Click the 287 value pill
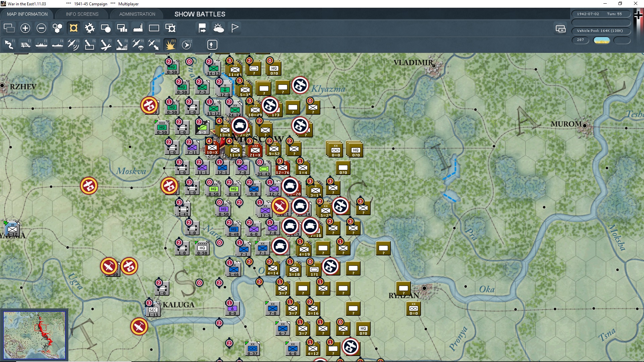The width and height of the screenshot is (644, 362). pos(580,40)
